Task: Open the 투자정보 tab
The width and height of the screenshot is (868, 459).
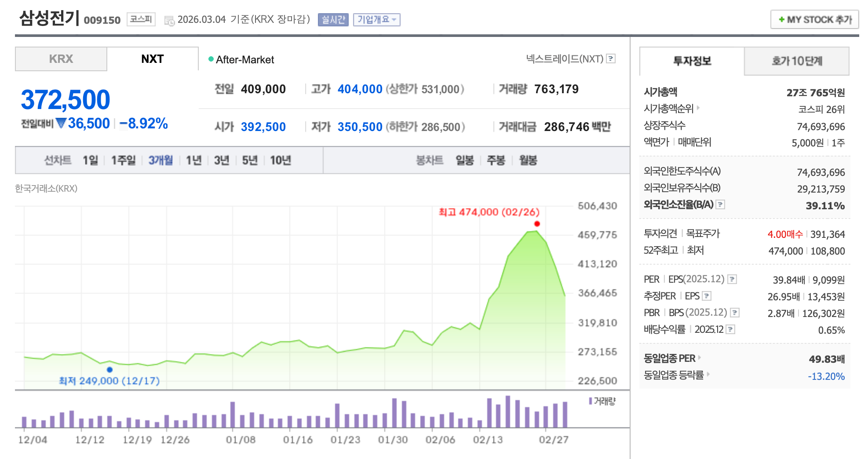Action: point(692,61)
